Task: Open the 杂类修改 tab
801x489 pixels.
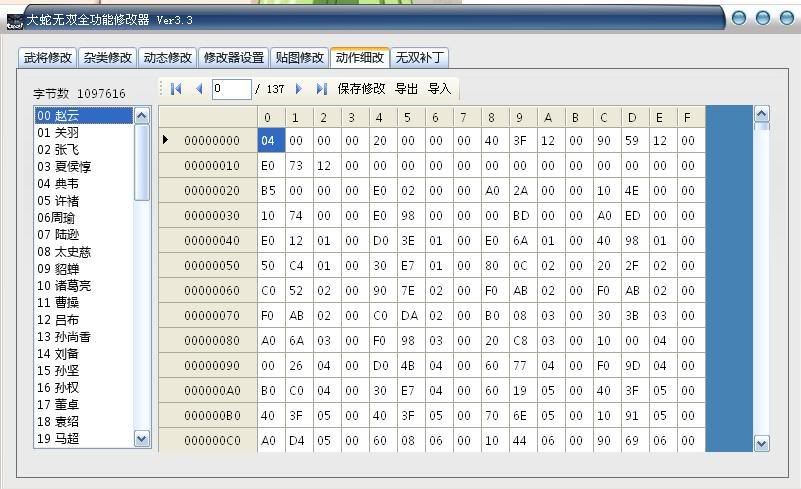Action: (108, 58)
